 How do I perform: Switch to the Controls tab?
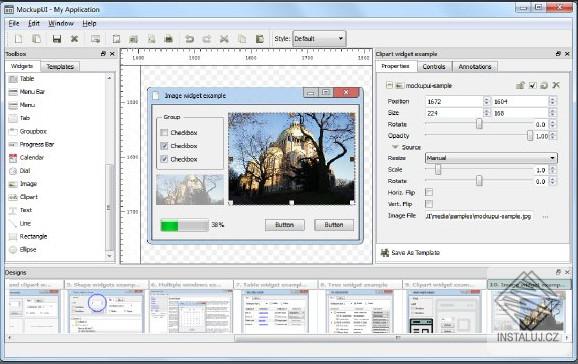pos(434,67)
